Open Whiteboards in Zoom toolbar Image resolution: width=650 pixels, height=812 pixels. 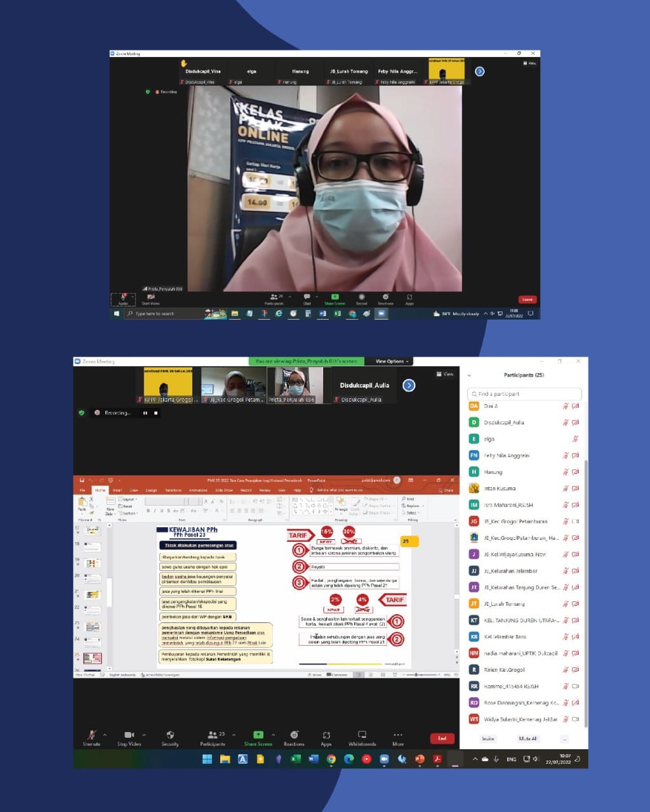[362, 737]
